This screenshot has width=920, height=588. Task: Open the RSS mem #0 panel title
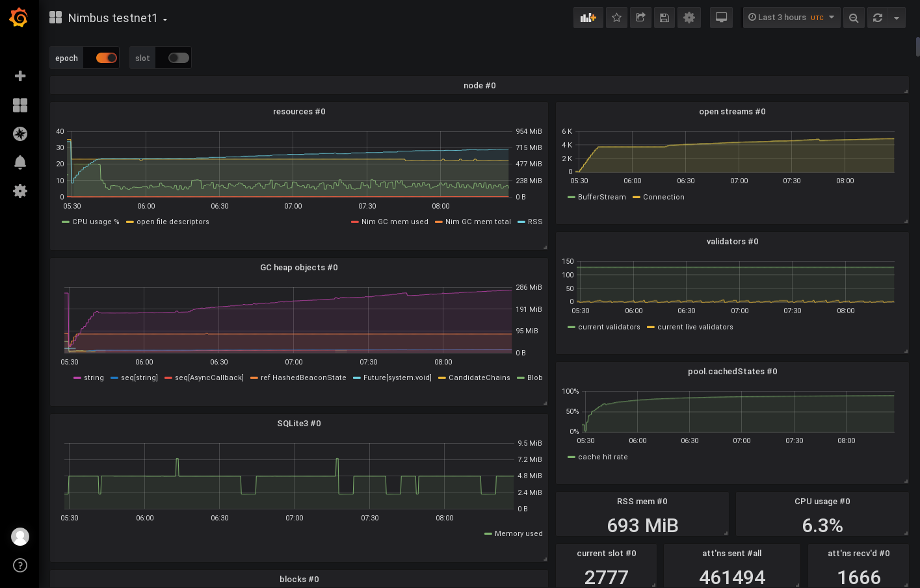[x=642, y=502]
